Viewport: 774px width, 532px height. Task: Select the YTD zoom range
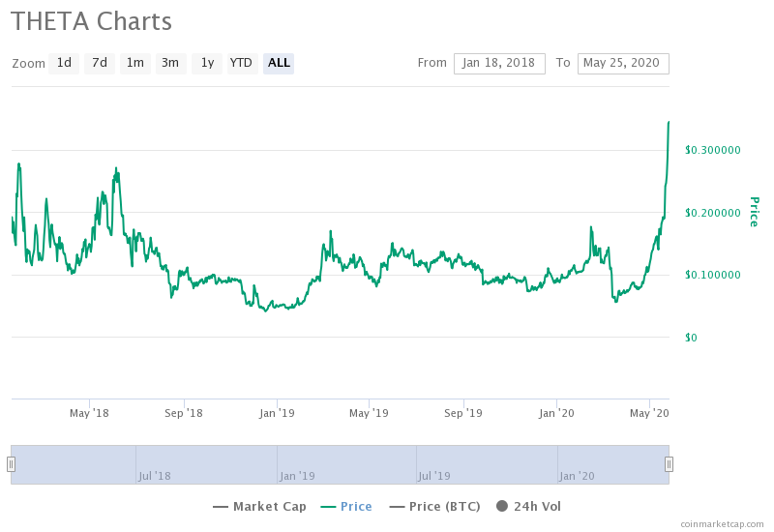tap(242, 63)
